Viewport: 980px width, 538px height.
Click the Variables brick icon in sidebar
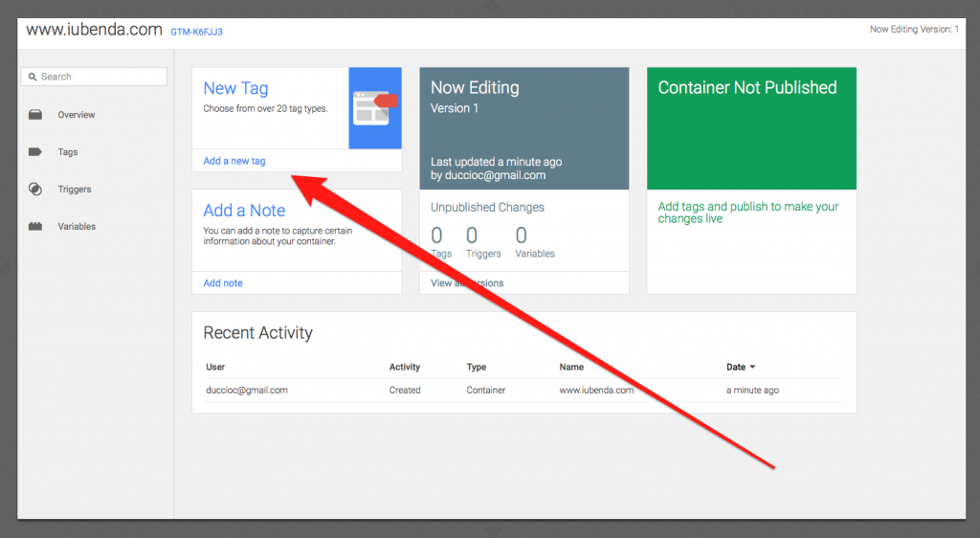[x=35, y=227]
